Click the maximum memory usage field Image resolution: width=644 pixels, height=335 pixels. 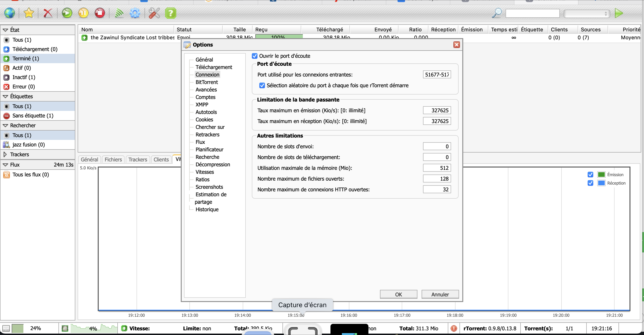[437, 168]
